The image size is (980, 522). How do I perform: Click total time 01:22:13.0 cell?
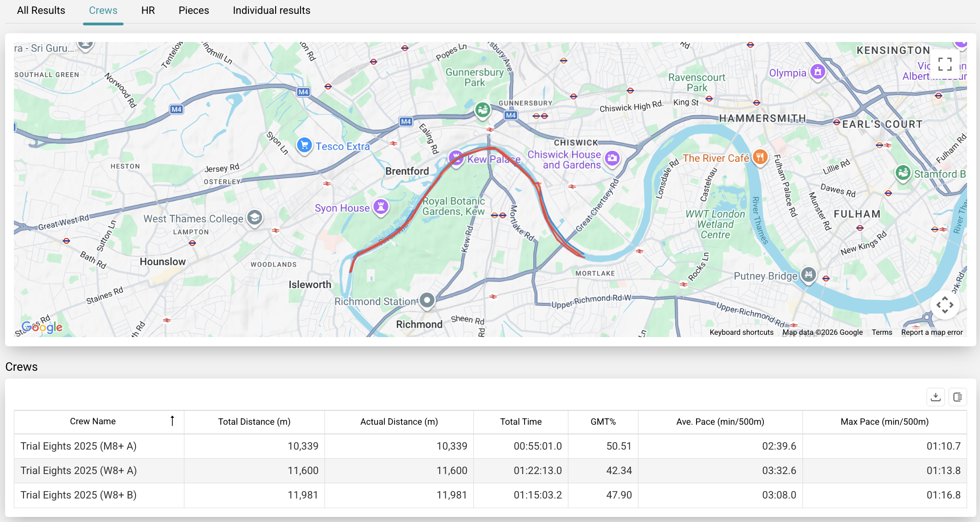521,470
